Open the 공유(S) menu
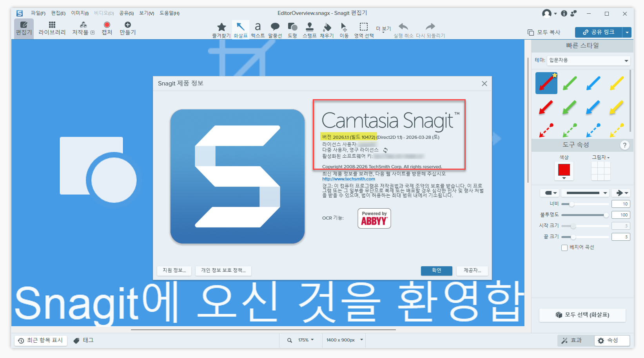This screenshot has height=358, width=644. [x=126, y=13]
